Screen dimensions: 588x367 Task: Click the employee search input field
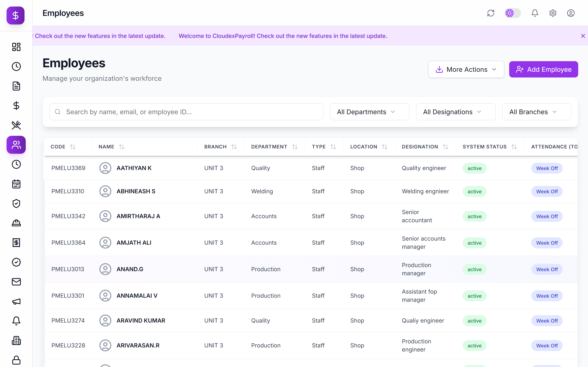(x=186, y=112)
